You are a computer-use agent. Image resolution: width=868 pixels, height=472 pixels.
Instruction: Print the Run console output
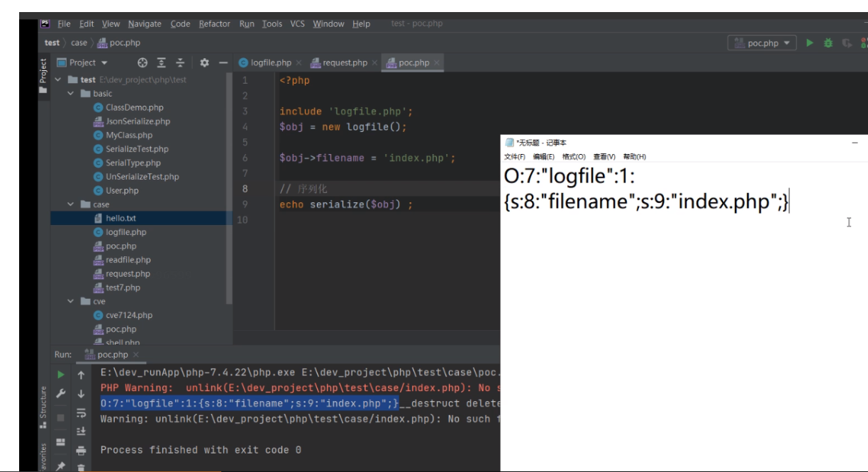coord(81,450)
